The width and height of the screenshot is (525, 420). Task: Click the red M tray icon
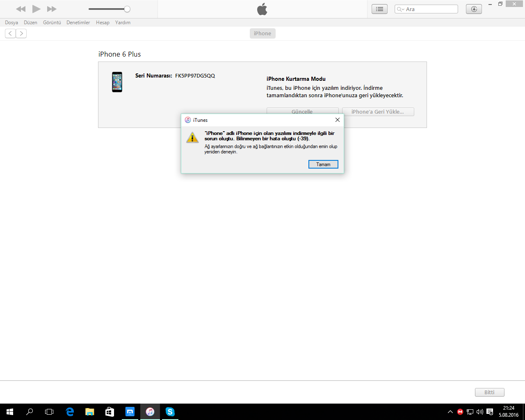coord(460,412)
